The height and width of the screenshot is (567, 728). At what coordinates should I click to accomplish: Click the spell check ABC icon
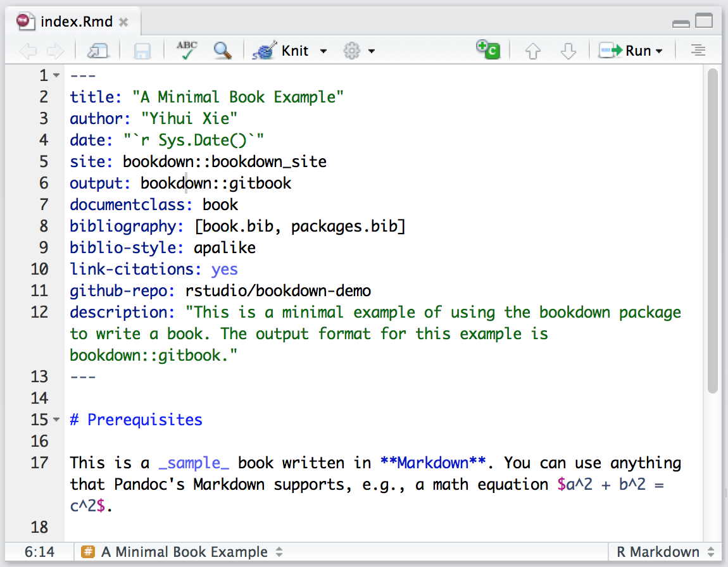pos(187,51)
